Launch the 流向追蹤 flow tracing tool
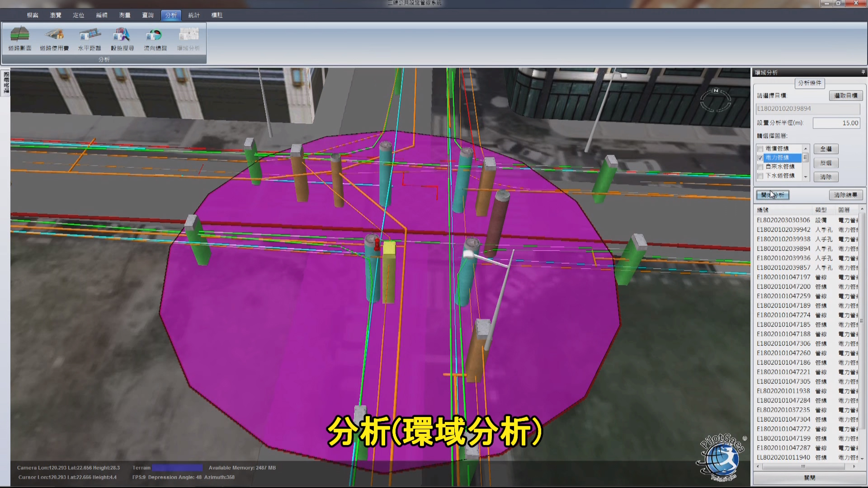This screenshot has height=488, width=868. (155, 39)
